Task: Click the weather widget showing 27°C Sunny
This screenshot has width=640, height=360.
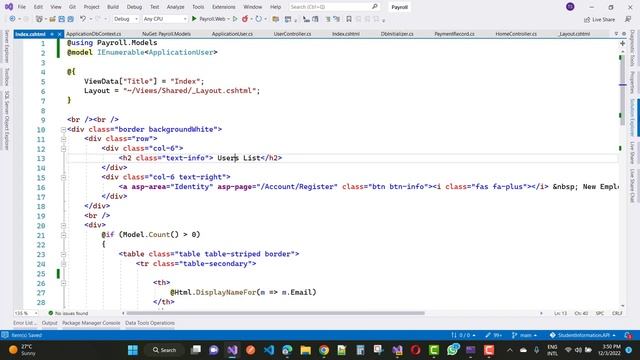Action: pos(21,350)
